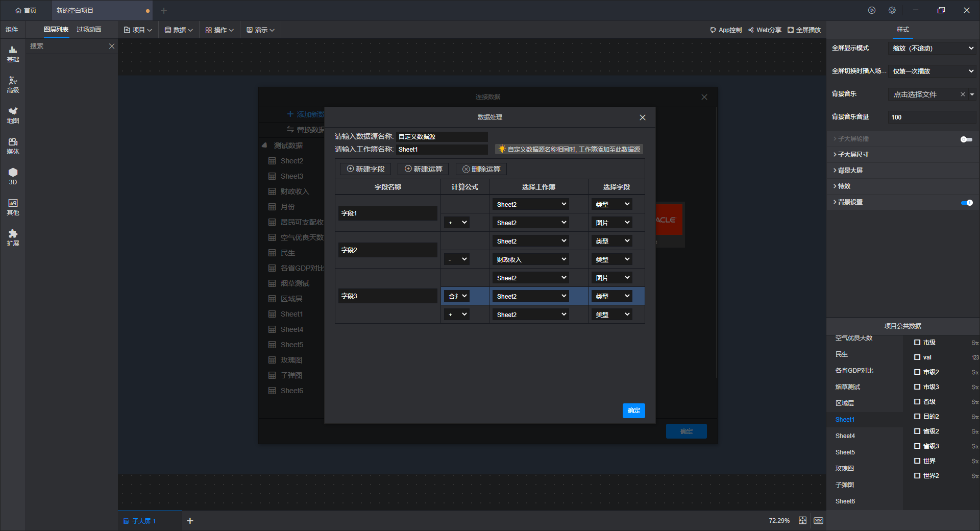Image resolution: width=980 pixels, height=531 pixels.
Task: Open 字段1 second-row 图片 field dropdown
Action: (x=612, y=223)
